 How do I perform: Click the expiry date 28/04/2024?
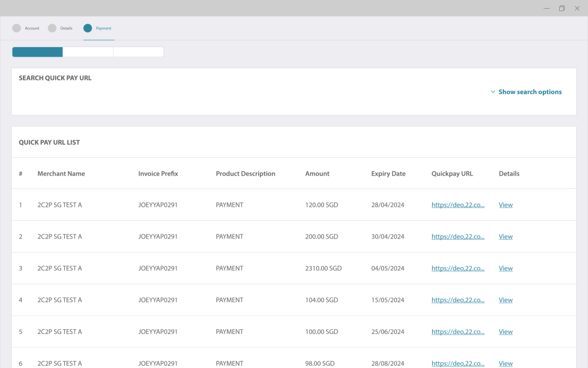tap(387, 205)
